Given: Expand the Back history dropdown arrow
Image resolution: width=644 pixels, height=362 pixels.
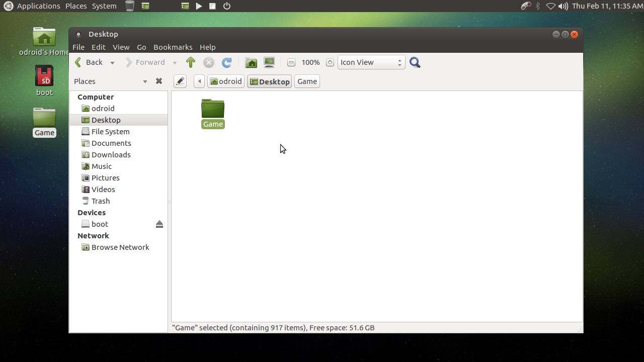Looking at the screenshot, I should 112,63.
